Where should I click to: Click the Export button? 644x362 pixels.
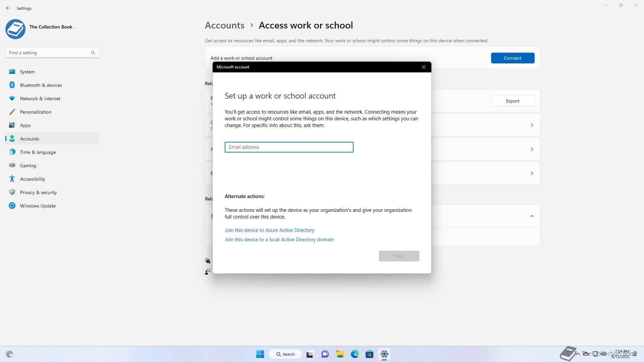(x=513, y=101)
